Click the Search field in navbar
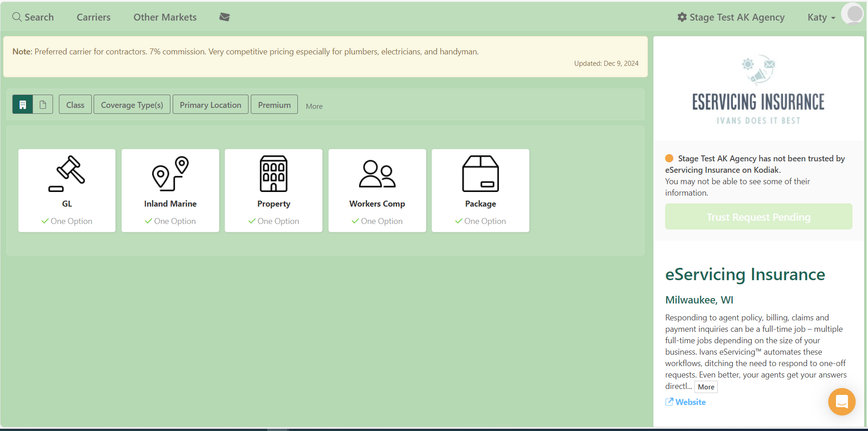The image size is (868, 431). pyautogui.click(x=33, y=17)
